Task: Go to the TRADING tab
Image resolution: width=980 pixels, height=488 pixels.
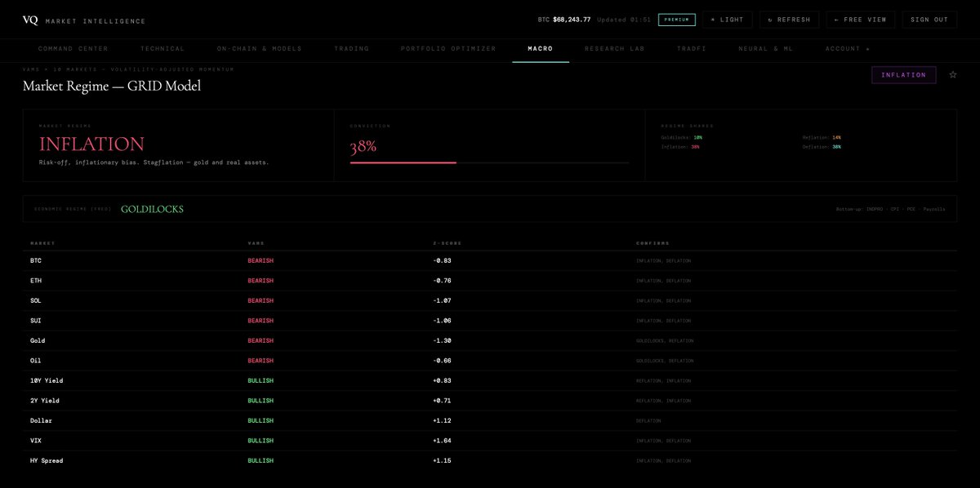Action: coord(351,49)
